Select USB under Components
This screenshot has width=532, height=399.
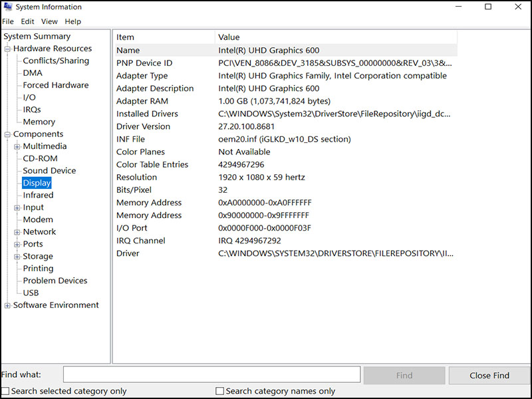pyautogui.click(x=31, y=293)
